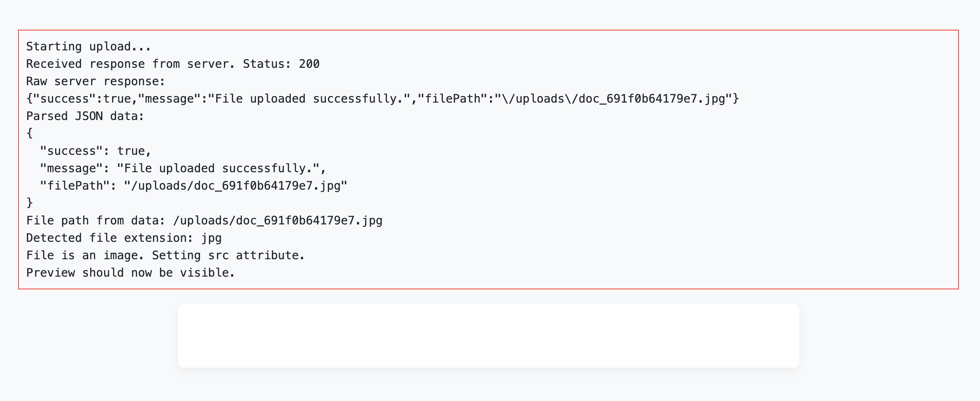Click the indented "success": true line
The image size is (980, 401).
[x=95, y=151]
